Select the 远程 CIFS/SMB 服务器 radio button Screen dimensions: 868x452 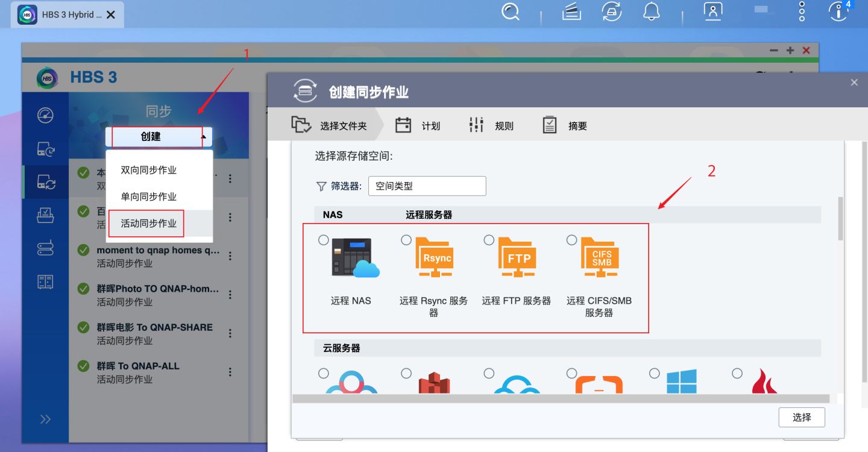[x=571, y=240]
